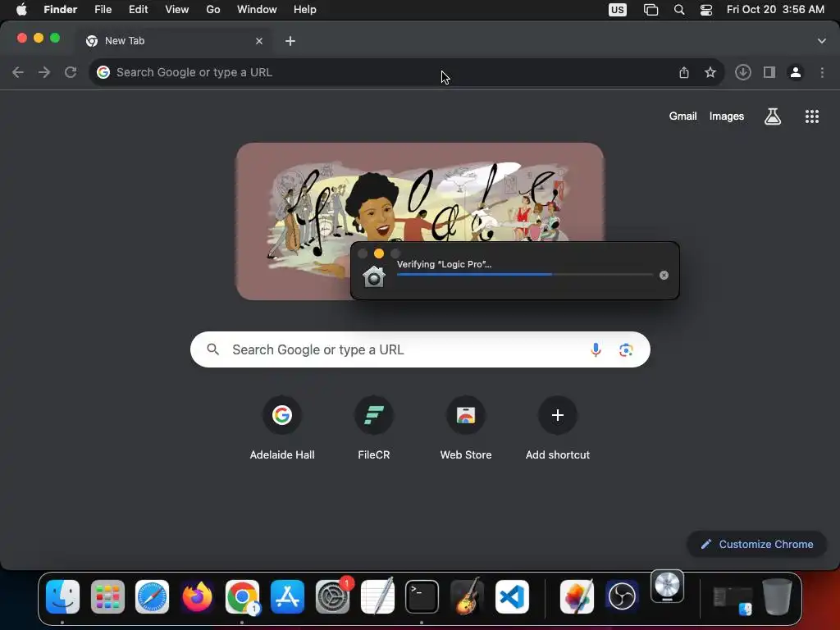Open App Store from the Dock

(x=287, y=596)
